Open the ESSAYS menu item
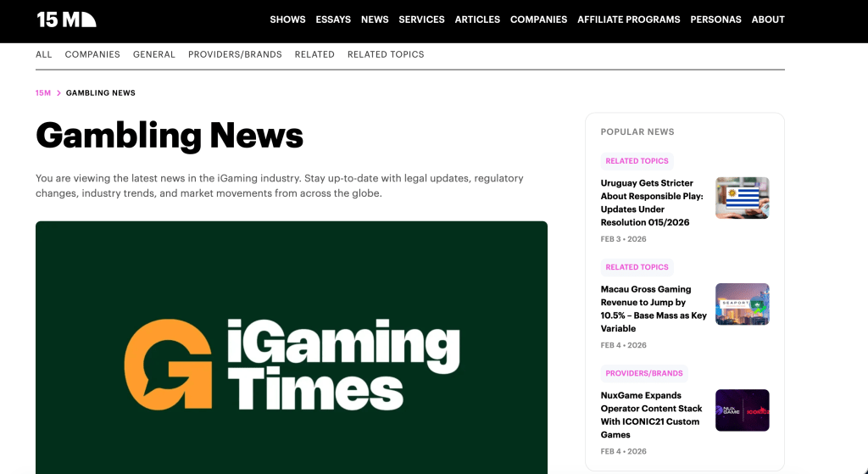The width and height of the screenshot is (868, 474). [333, 20]
